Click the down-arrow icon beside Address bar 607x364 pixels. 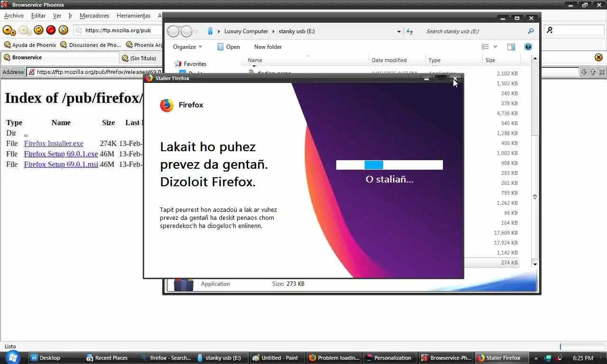pyautogui.click(x=584, y=72)
